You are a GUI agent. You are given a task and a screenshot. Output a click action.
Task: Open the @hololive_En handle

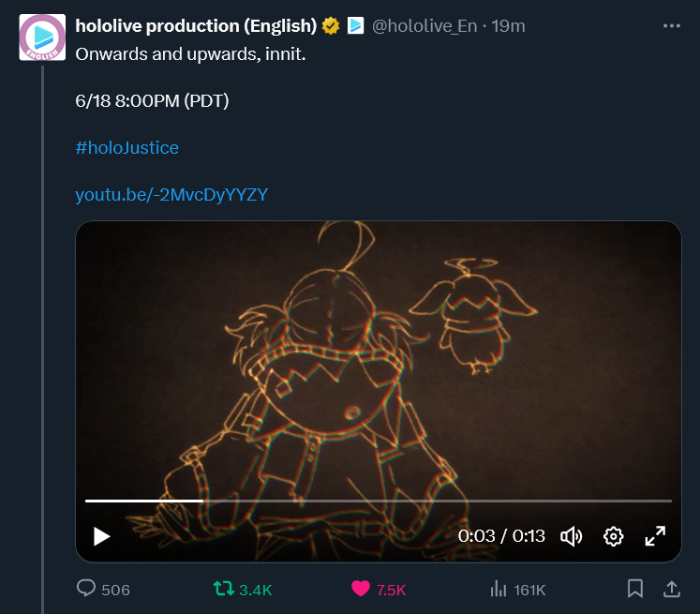424,26
